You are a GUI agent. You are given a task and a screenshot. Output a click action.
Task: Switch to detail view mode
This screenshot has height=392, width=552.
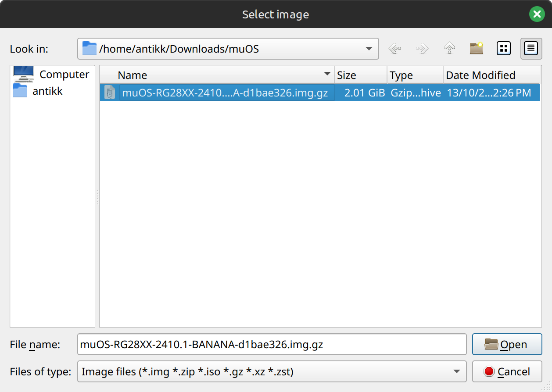pos(531,48)
